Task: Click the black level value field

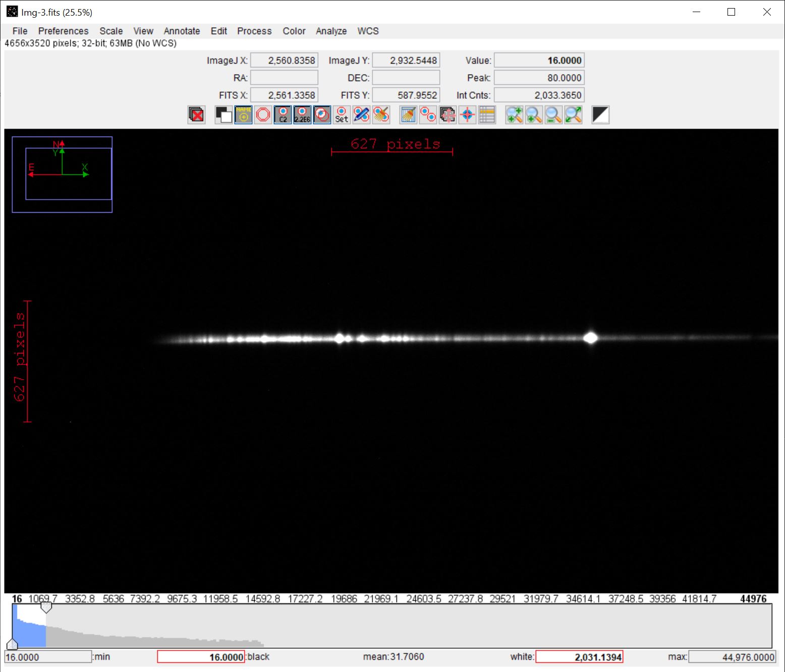Action: (201, 657)
